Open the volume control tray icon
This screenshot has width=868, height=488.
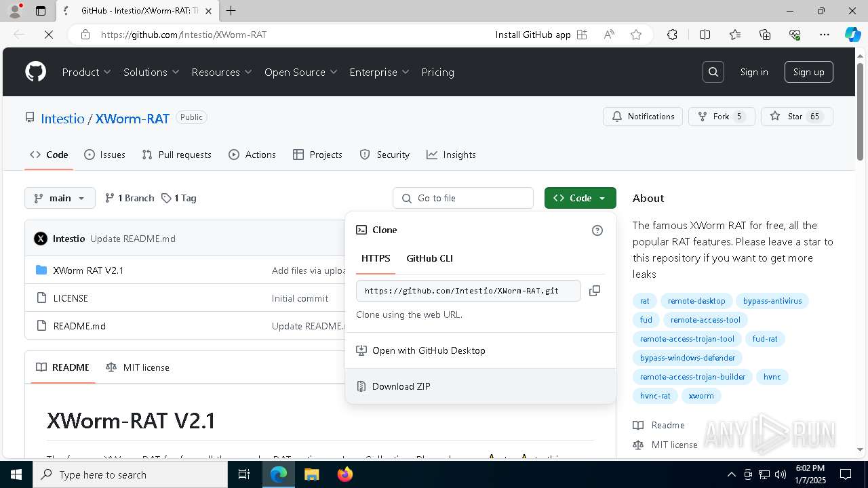781,474
